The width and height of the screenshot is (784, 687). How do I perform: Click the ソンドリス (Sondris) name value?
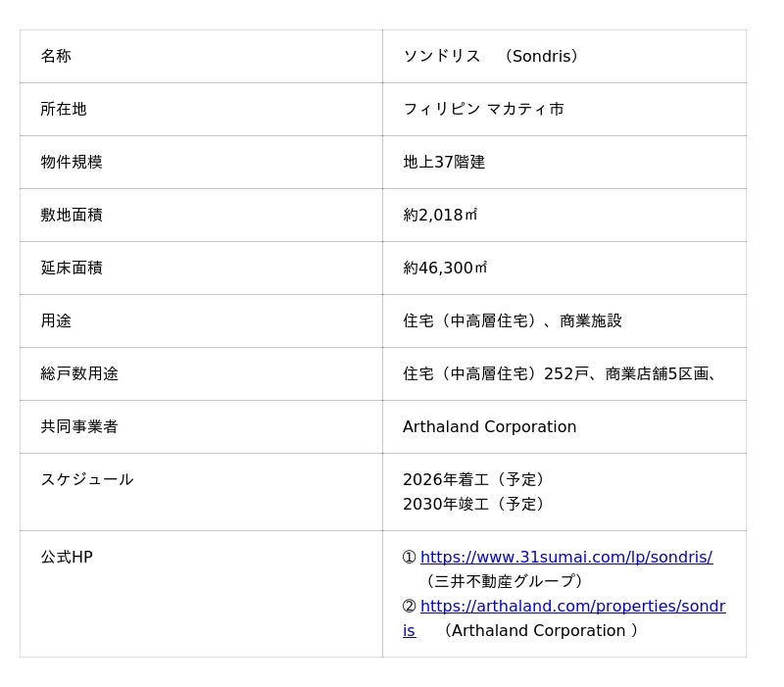point(491,57)
